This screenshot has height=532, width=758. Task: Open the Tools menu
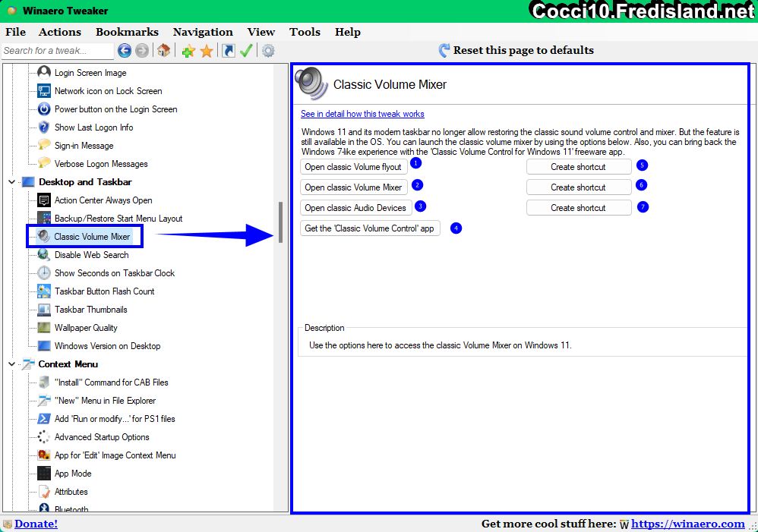click(x=305, y=32)
